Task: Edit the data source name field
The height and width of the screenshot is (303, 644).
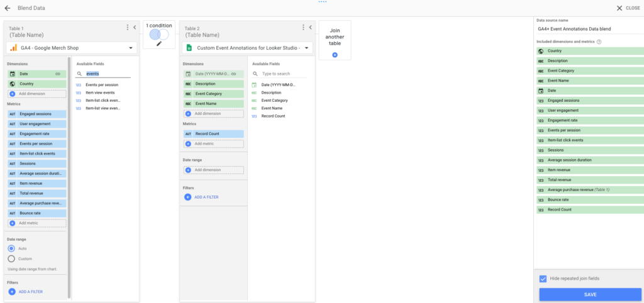Action: click(590, 29)
